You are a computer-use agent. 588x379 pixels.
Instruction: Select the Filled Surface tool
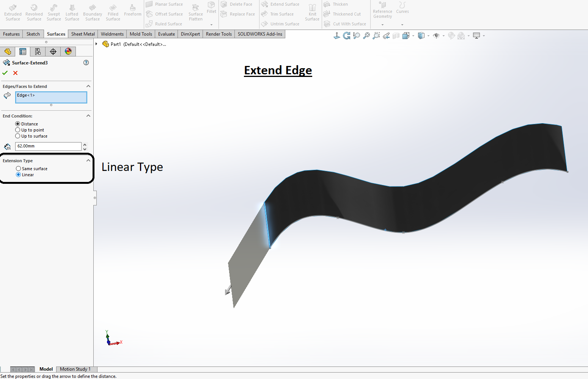(x=113, y=12)
